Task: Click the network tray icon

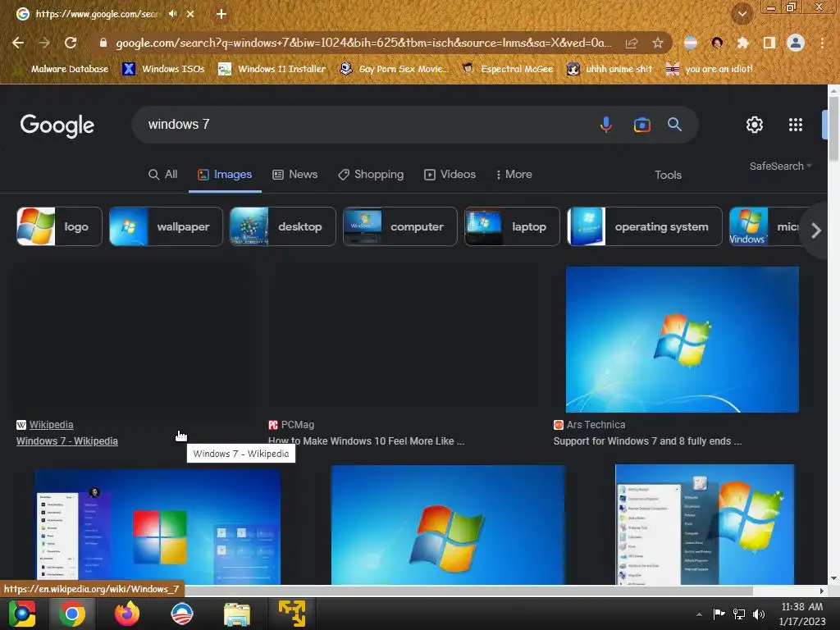Action: 739,614
